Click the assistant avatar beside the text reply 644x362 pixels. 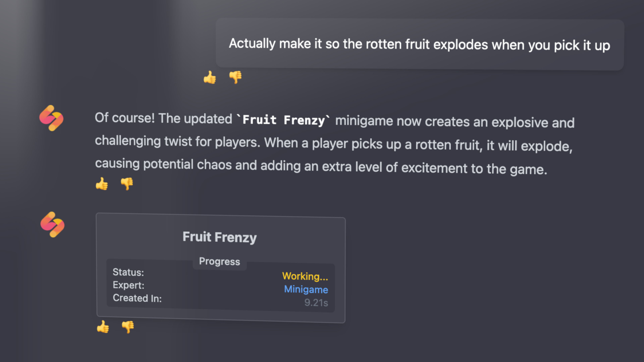point(51,118)
